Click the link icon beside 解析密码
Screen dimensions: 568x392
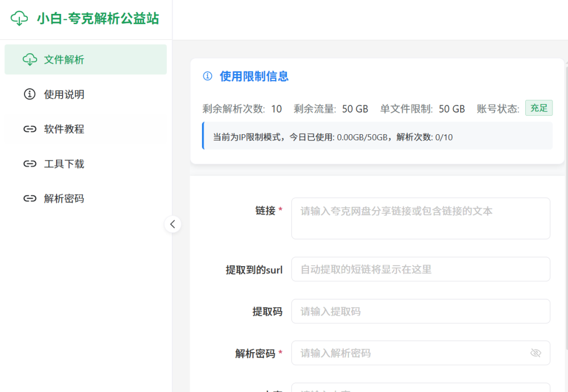pyautogui.click(x=30, y=198)
